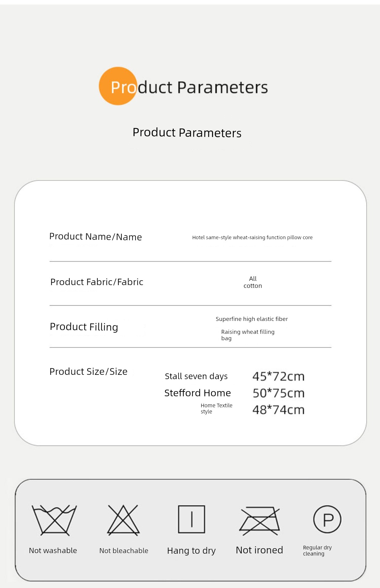The width and height of the screenshot is (380, 588).
Task: Click the orange circle in the header
Action: coord(118,86)
